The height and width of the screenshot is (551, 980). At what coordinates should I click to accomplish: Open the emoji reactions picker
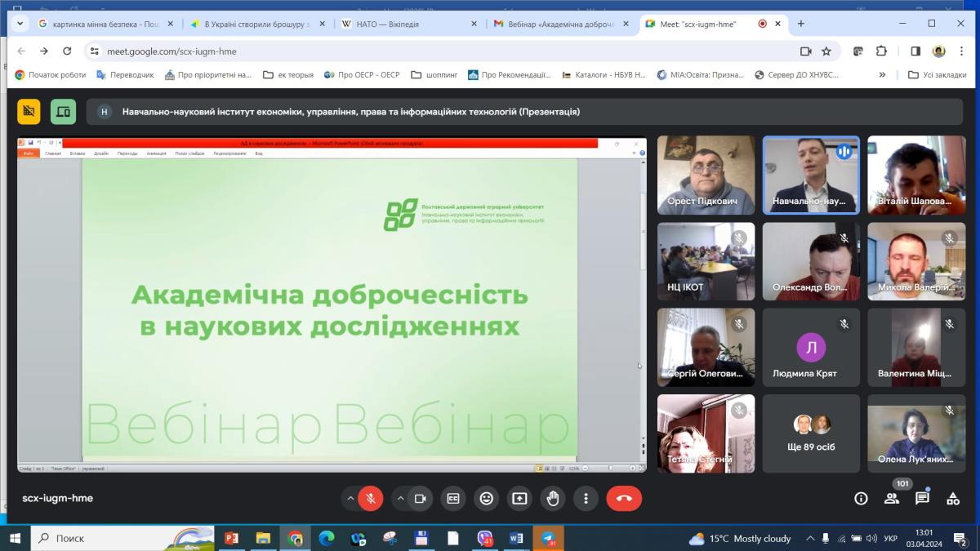[487, 499]
